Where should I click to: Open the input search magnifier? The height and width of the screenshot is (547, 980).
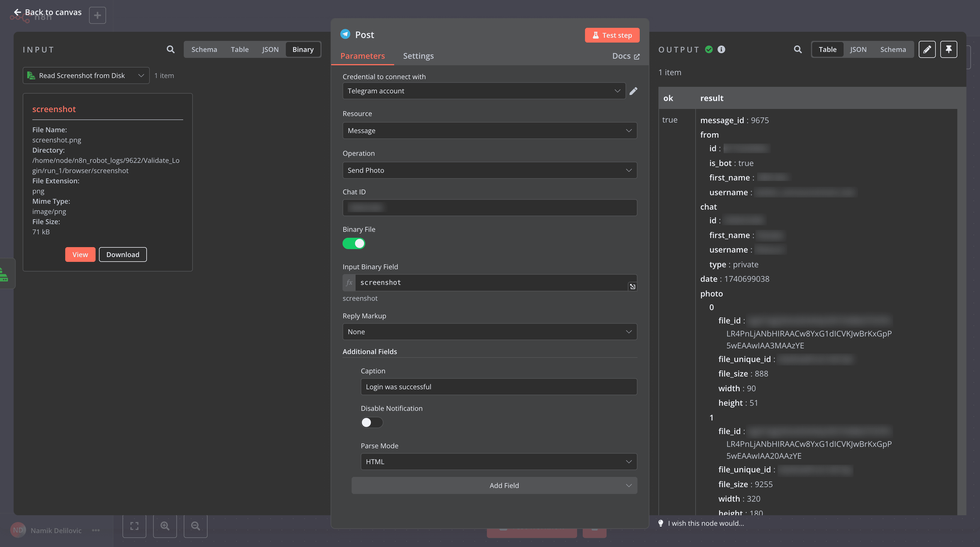click(x=170, y=49)
